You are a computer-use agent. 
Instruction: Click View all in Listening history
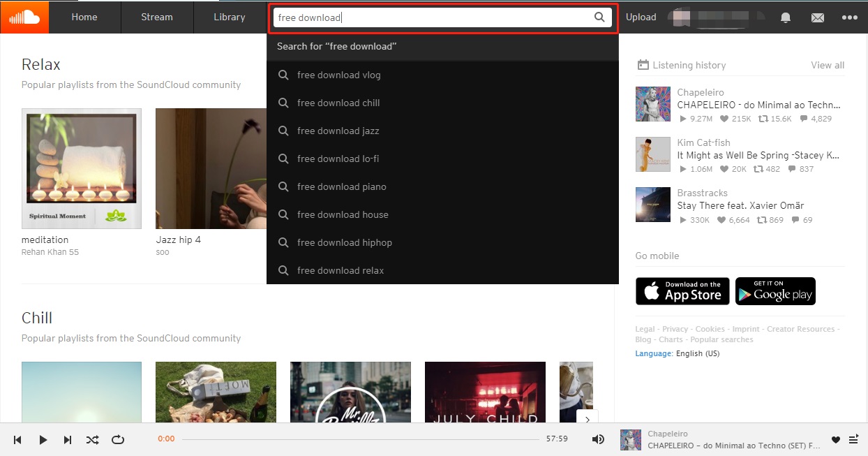[x=828, y=65]
